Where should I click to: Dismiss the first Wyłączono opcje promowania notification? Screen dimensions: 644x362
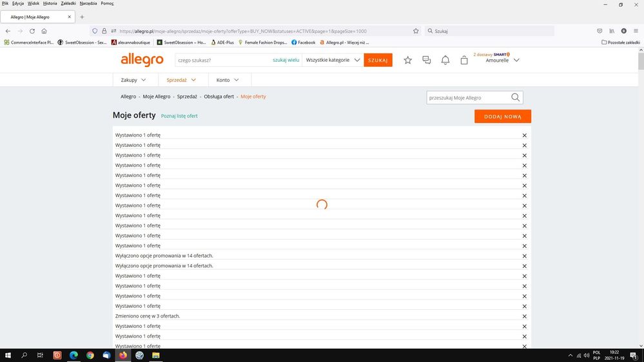(525, 256)
